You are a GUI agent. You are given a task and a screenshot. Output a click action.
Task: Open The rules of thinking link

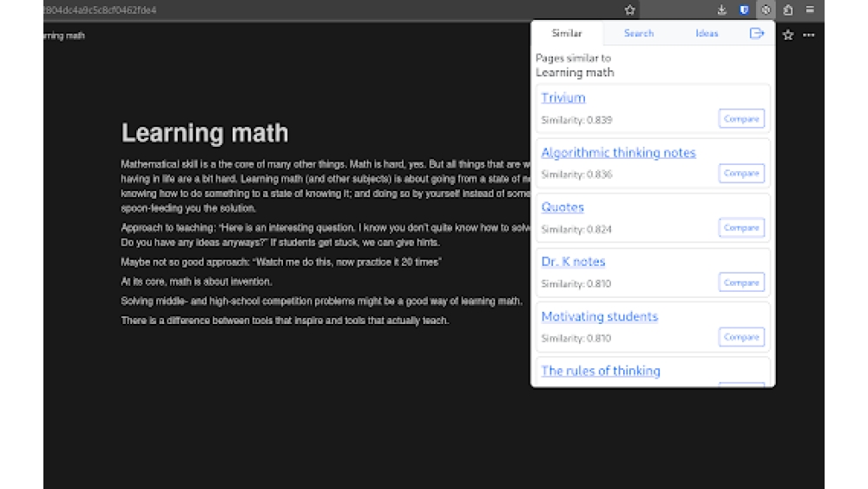(601, 371)
